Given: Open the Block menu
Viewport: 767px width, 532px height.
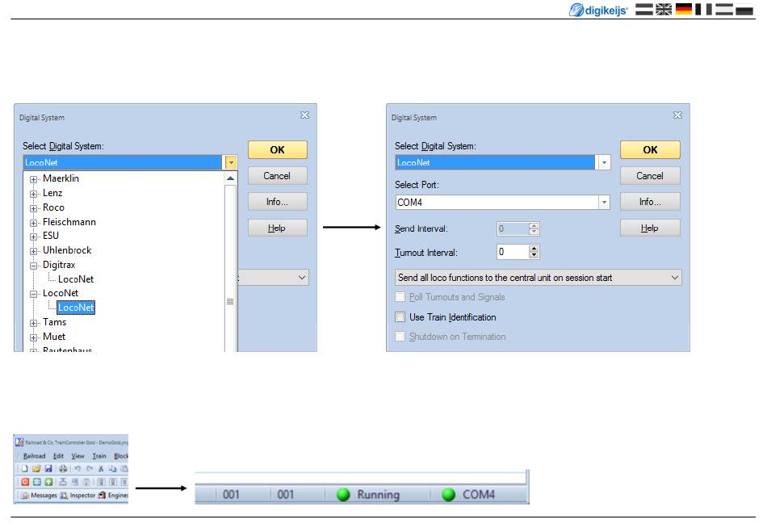Looking at the screenshot, I should tap(121, 456).
